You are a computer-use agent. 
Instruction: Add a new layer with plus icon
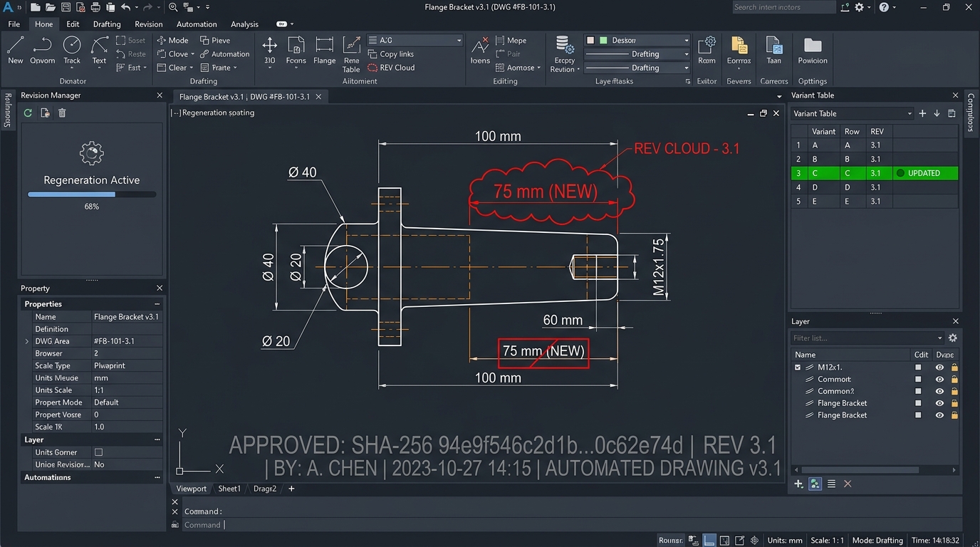798,484
